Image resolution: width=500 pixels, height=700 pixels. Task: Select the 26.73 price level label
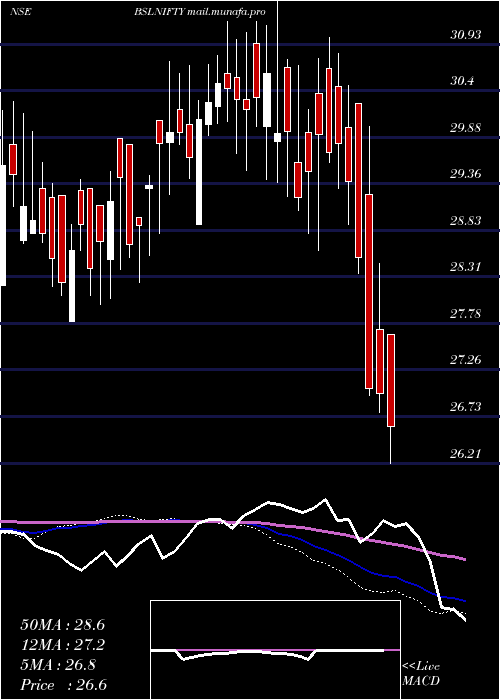466,406
